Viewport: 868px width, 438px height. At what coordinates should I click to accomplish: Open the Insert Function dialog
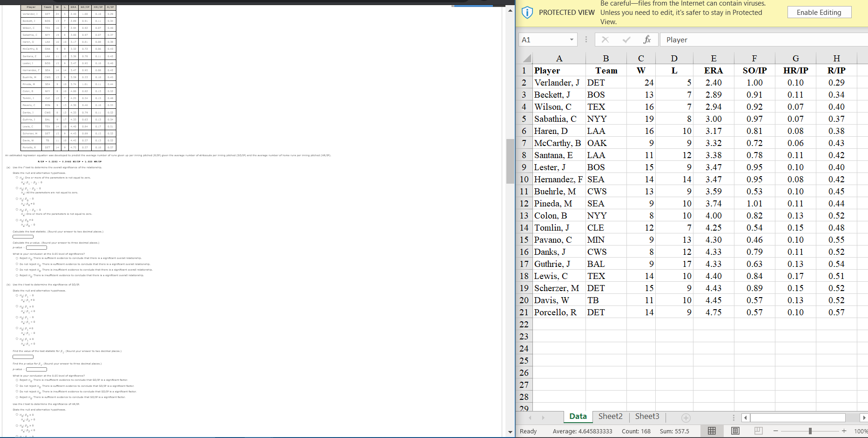click(647, 40)
